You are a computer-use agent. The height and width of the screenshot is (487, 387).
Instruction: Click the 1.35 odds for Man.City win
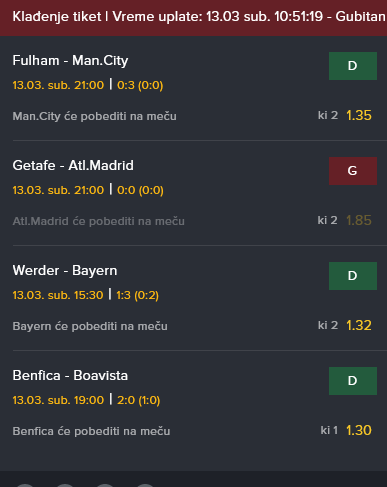click(359, 115)
